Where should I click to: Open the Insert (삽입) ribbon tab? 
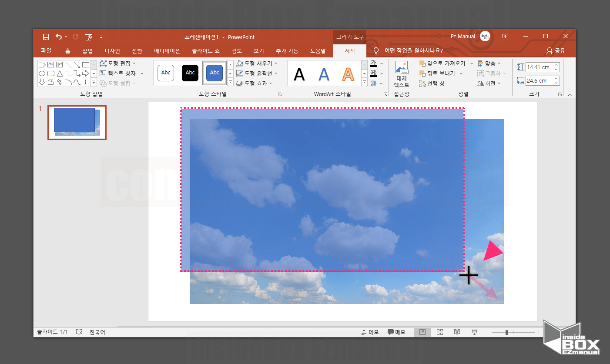tap(87, 51)
